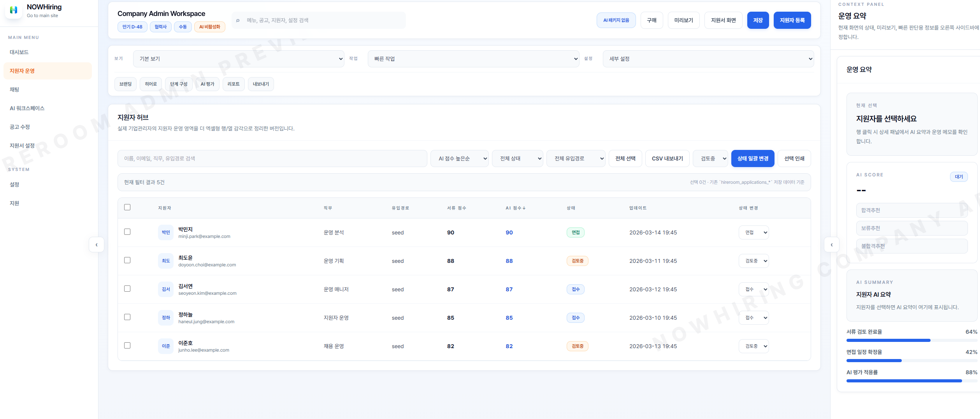Open 채팅 in the main menu

coord(14,90)
